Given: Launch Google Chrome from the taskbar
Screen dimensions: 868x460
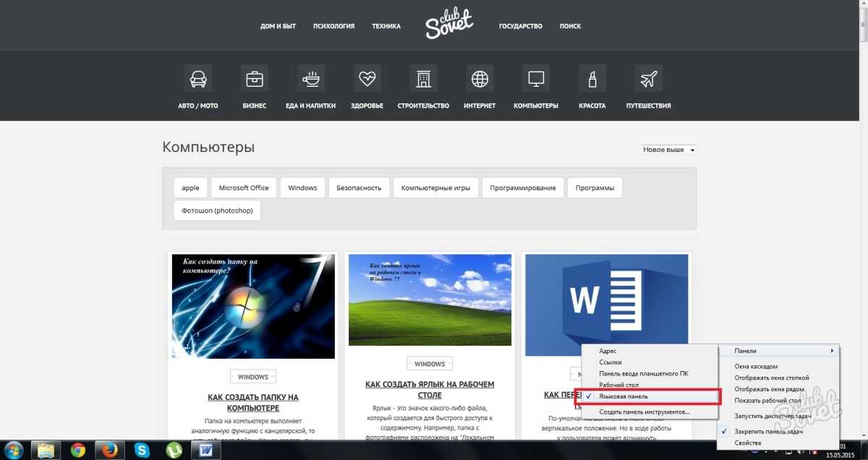Looking at the screenshot, I should click(77, 451).
